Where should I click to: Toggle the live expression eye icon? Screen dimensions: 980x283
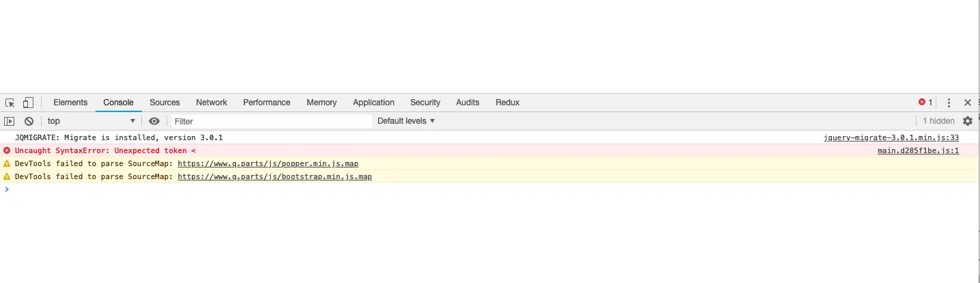coord(154,121)
